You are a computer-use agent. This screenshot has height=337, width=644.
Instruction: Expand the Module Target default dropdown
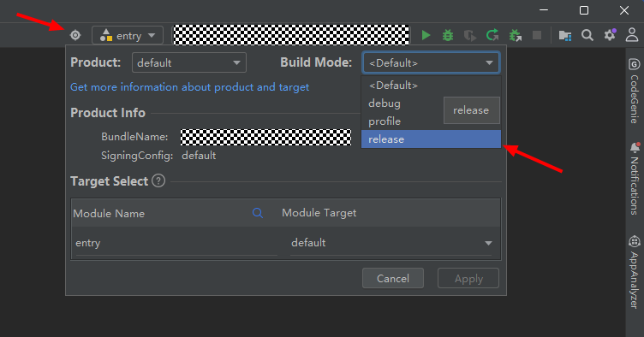point(391,243)
